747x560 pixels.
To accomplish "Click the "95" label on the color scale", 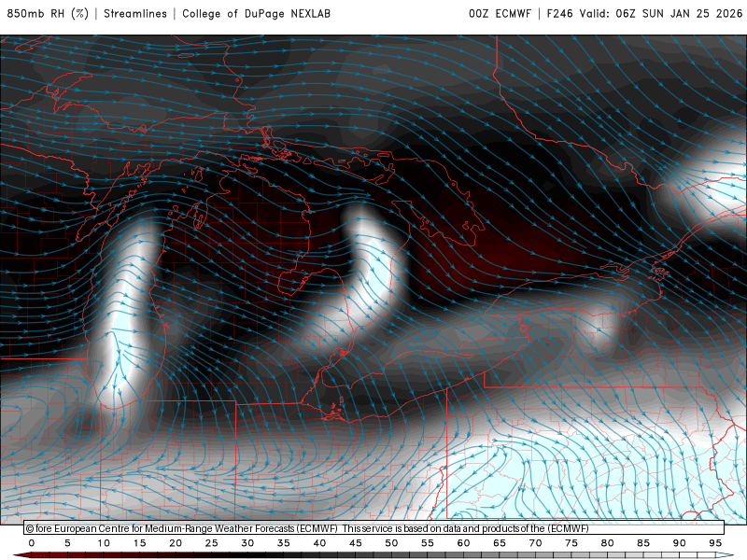I will [715, 543].
